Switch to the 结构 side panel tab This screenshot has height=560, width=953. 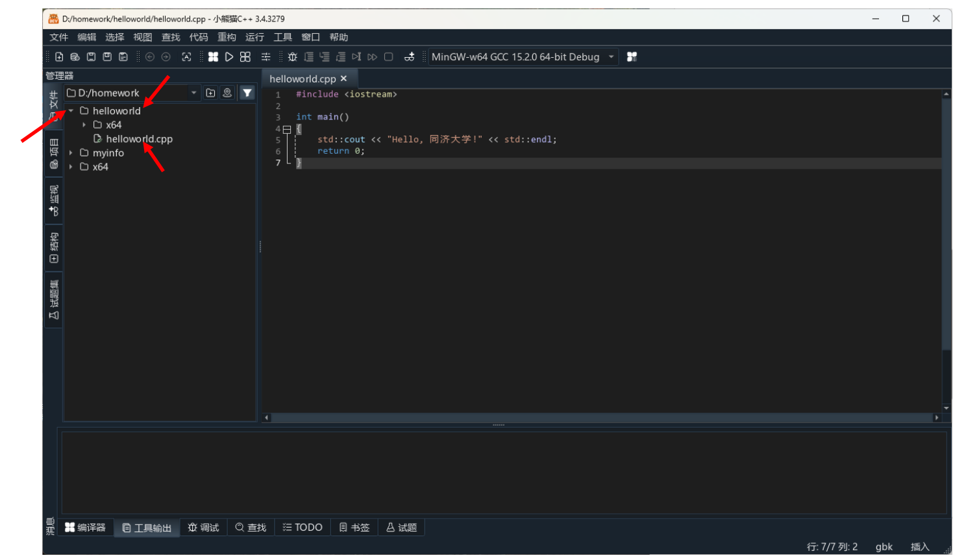54,248
